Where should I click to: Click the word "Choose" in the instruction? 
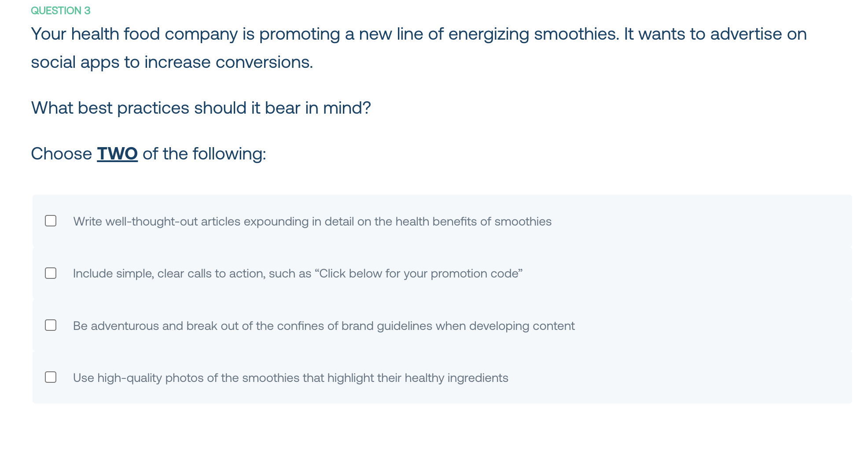[61, 154]
